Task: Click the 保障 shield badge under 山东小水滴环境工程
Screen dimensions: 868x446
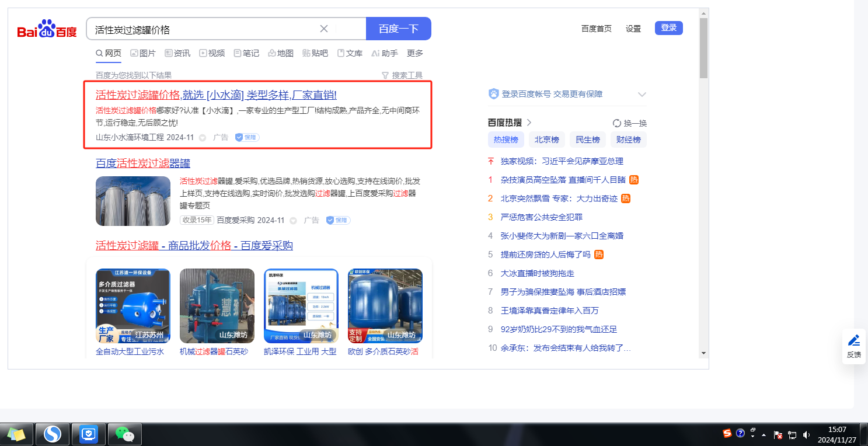Action: click(247, 138)
